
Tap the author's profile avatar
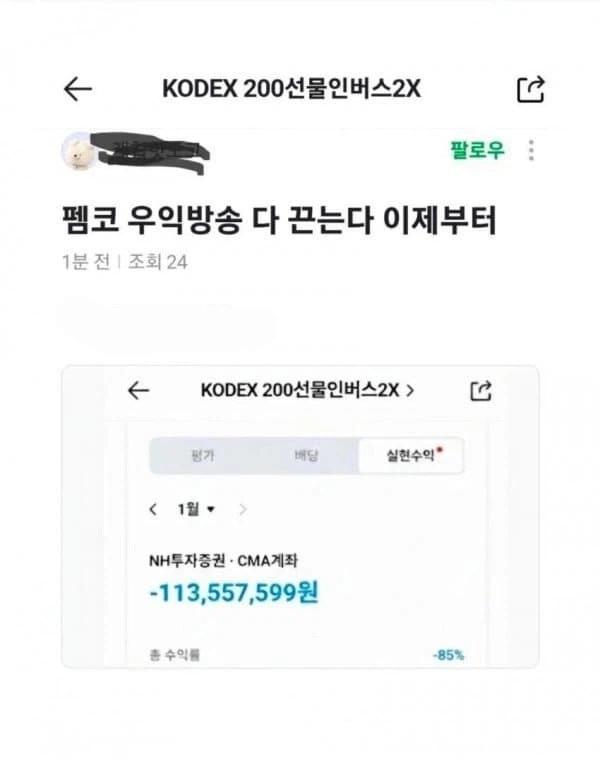[x=78, y=151]
